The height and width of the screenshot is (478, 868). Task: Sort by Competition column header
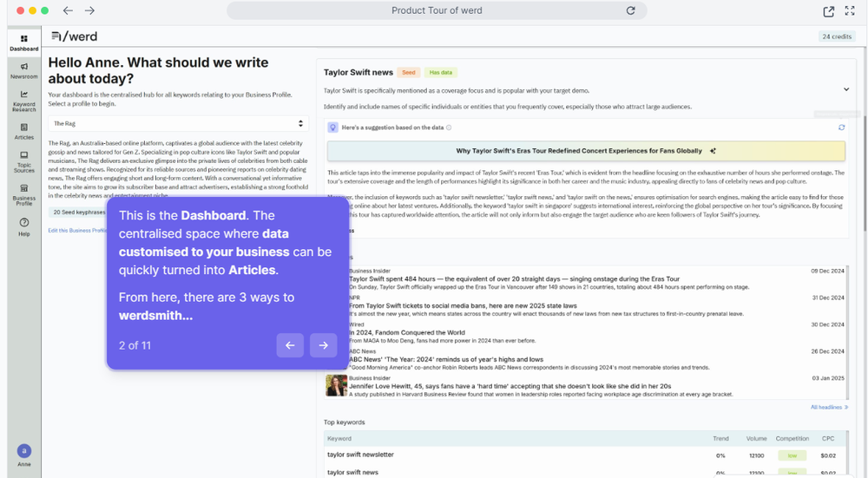[x=792, y=438]
